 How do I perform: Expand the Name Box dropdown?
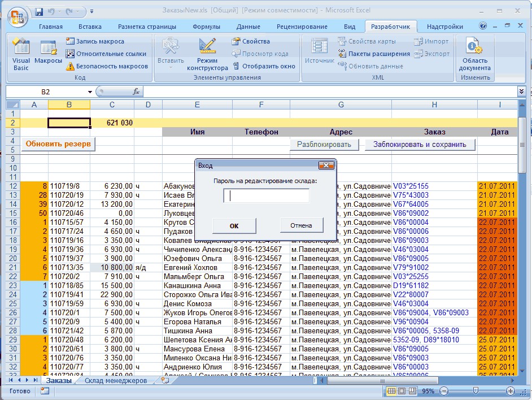point(90,92)
